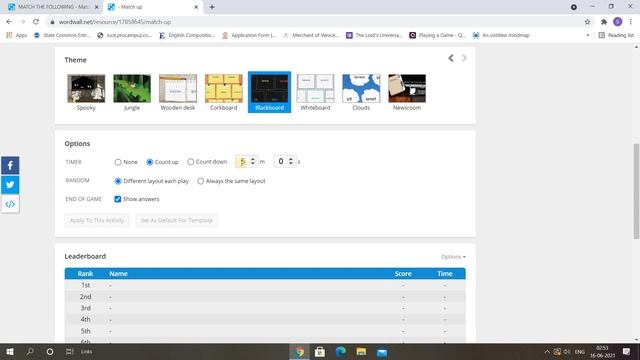Open Windows taskbar search

[x=30, y=351]
